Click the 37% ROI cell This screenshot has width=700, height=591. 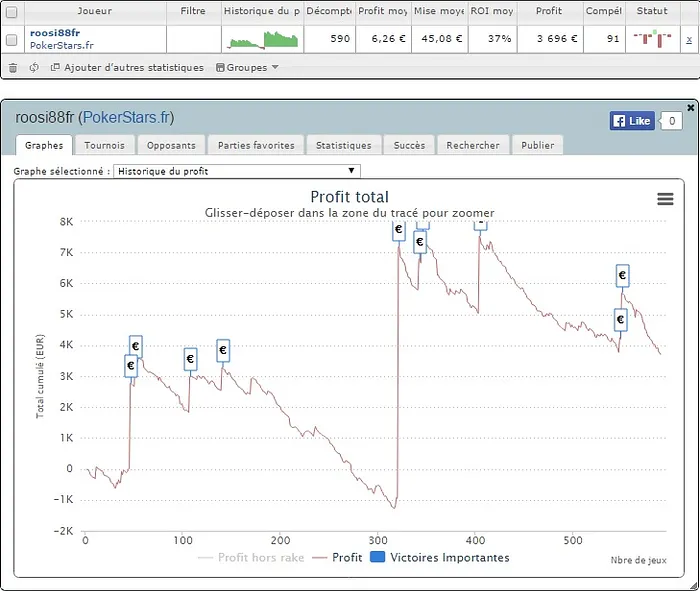493,39
